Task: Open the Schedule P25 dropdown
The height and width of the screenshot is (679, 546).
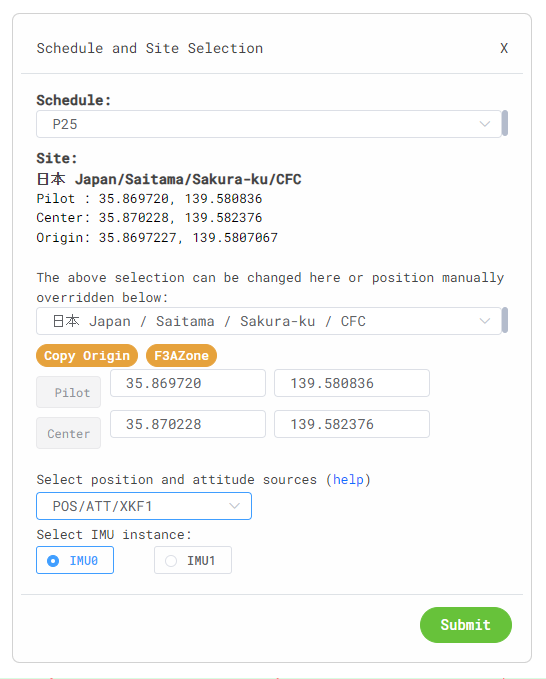Action: click(x=268, y=124)
